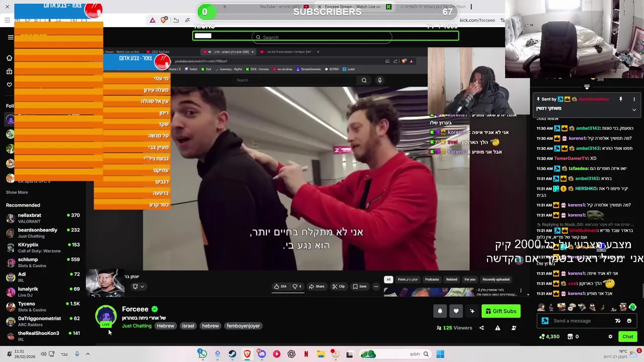Image resolution: width=644 pixels, height=362 pixels.
Task: Click Forceee streamer avatar with LIVE badge
Action: point(106,316)
